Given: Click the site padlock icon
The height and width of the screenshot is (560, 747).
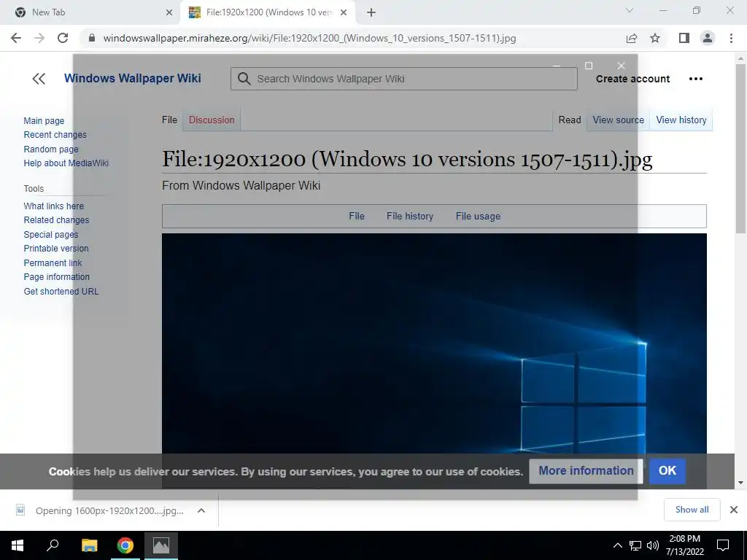Looking at the screenshot, I should pyautogui.click(x=93, y=38).
